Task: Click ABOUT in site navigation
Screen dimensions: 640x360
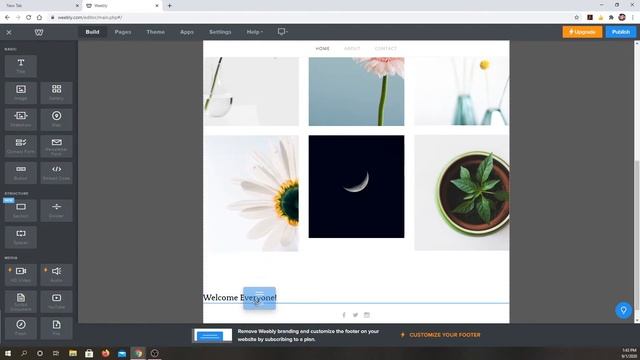Action: pos(352,49)
